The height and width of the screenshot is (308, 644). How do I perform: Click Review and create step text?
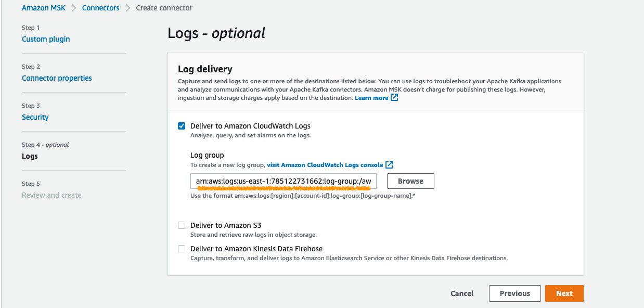point(51,195)
